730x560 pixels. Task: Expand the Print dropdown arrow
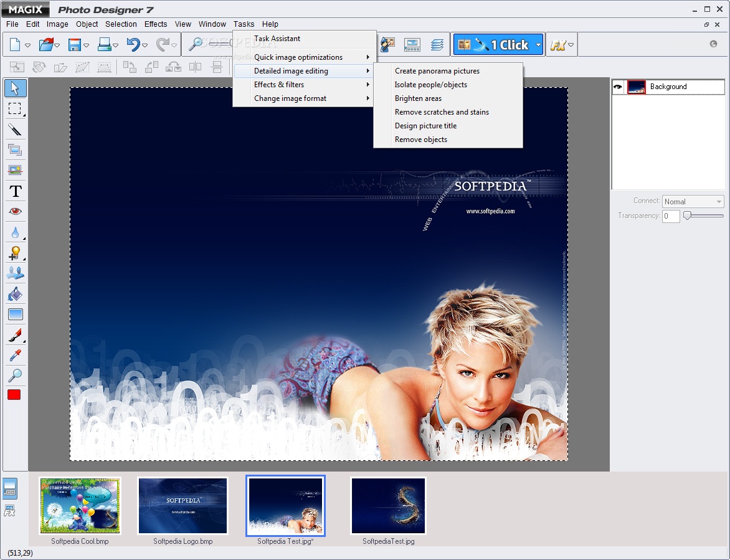(115, 45)
